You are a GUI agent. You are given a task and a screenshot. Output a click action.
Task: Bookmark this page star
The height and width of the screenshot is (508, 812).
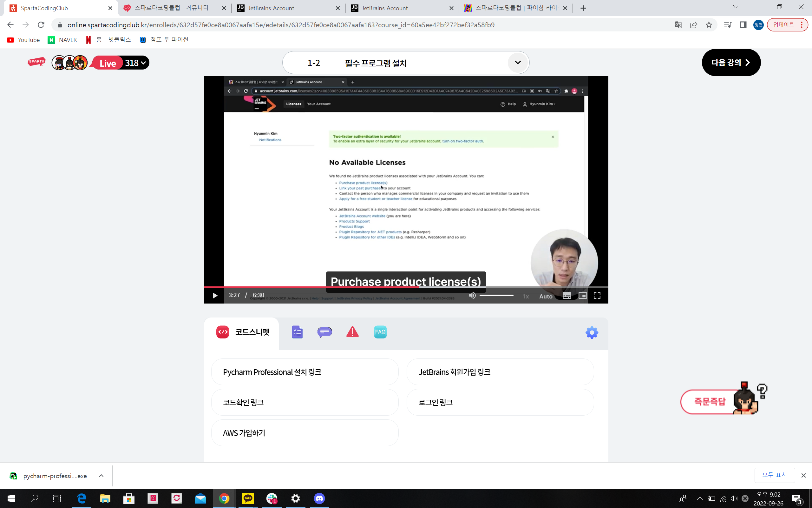click(709, 25)
